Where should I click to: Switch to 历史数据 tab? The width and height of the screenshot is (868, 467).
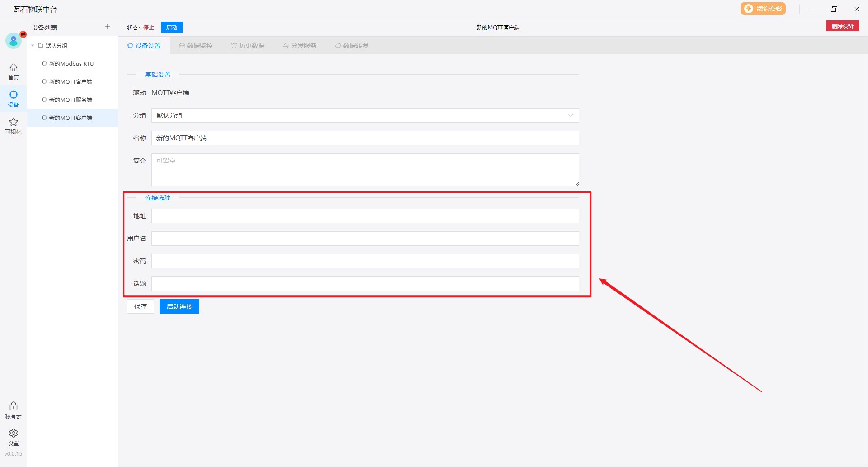(x=248, y=46)
